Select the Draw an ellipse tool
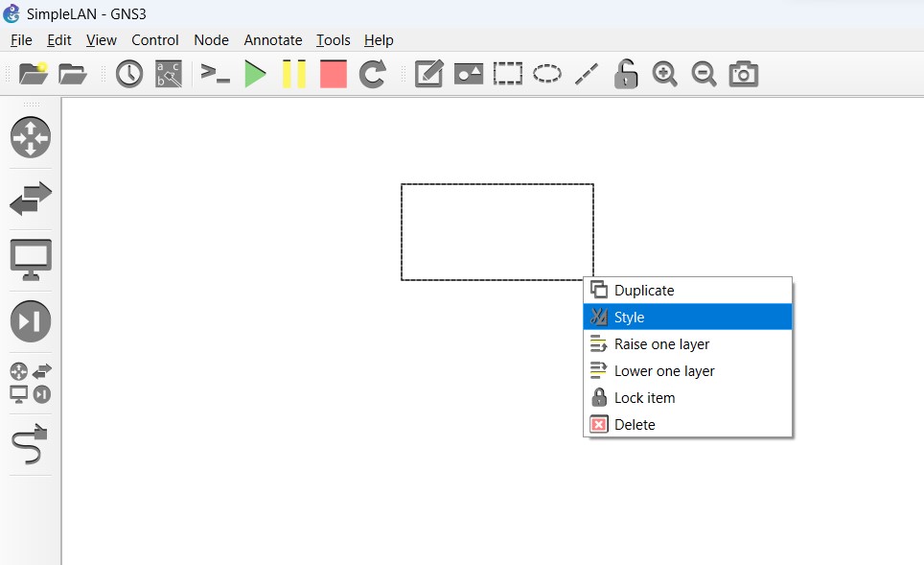924x565 pixels. tap(547, 74)
